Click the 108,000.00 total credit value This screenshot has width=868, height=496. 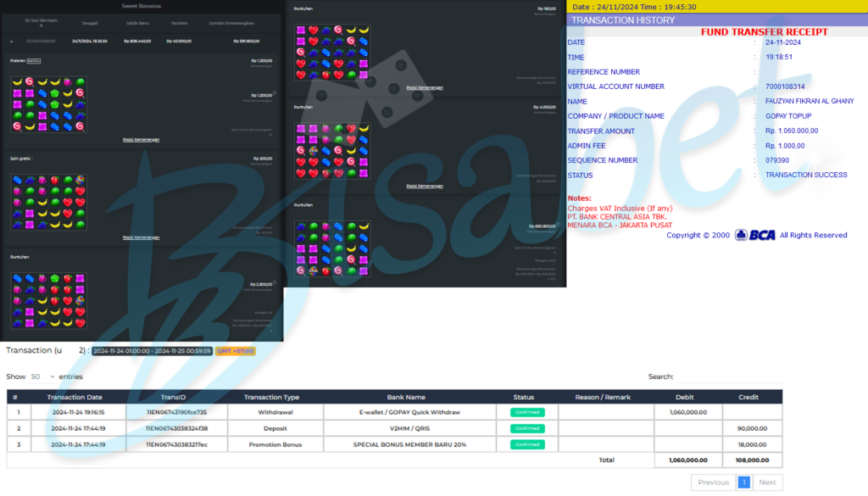[753, 460]
